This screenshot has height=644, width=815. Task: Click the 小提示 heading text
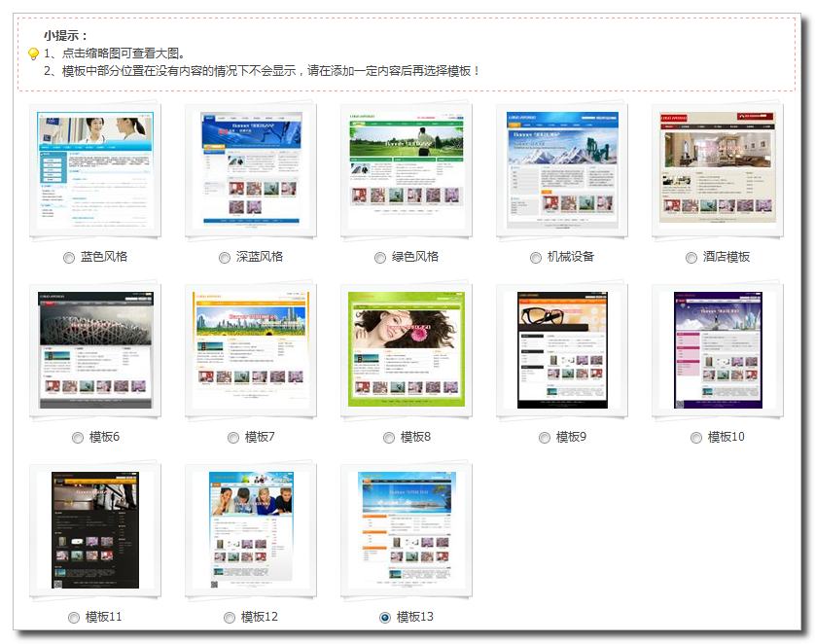pos(65,36)
